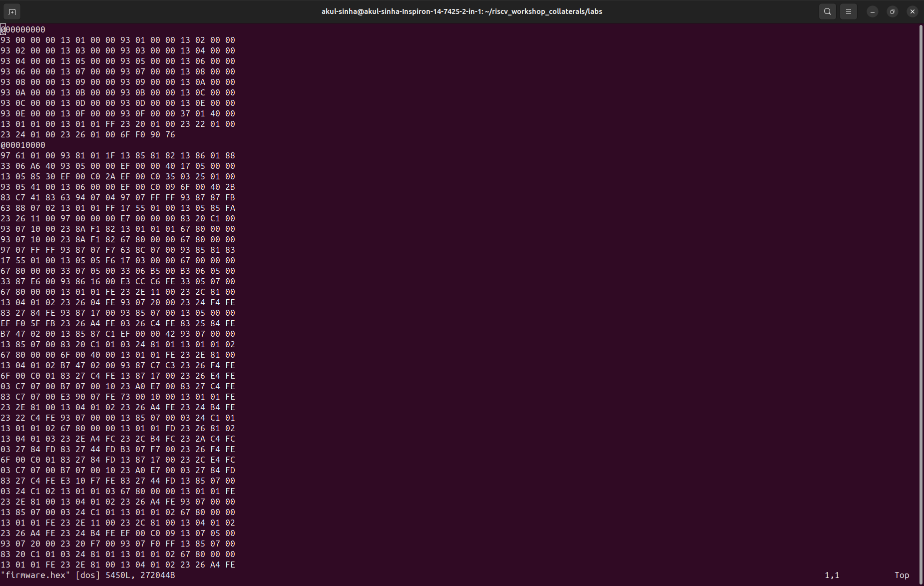924x586 pixels.
Task: Click the 272044B byte count text
Action: tap(157, 575)
